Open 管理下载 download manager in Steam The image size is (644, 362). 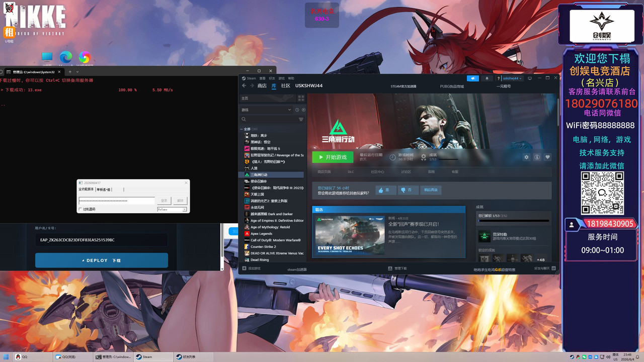[x=397, y=269]
